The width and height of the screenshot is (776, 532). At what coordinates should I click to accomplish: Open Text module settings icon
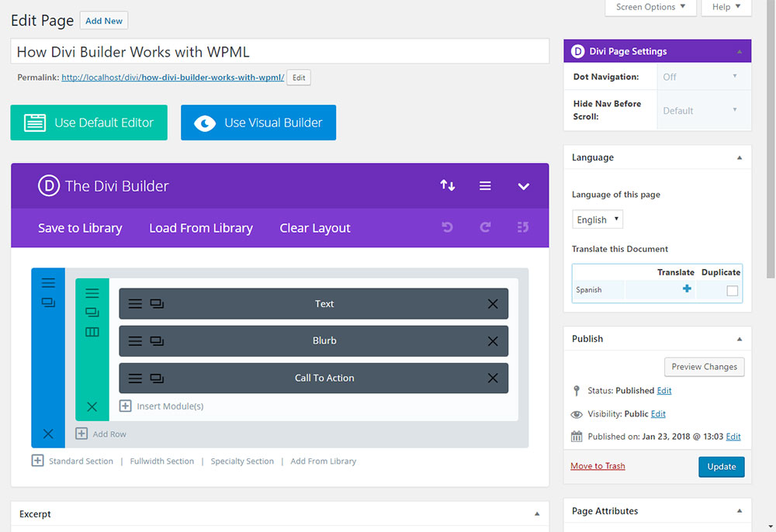[135, 303]
